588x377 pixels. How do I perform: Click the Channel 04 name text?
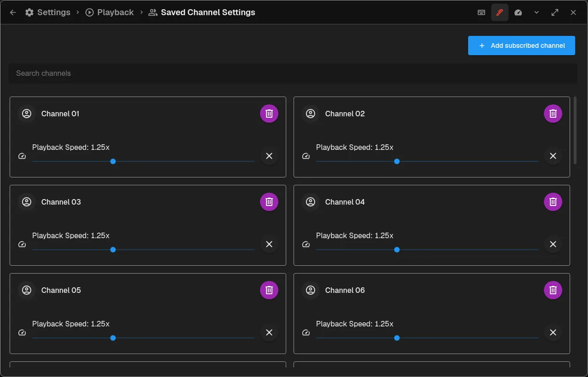tap(345, 202)
